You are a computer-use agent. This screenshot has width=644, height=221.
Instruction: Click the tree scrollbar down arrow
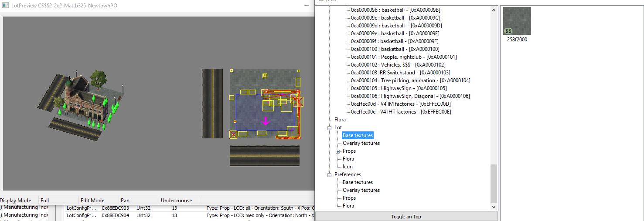pyautogui.click(x=494, y=207)
